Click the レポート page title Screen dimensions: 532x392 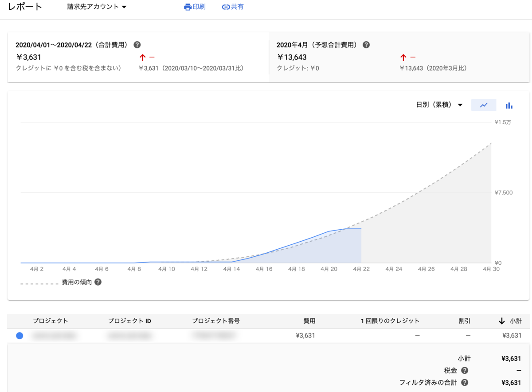click(25, 7)
